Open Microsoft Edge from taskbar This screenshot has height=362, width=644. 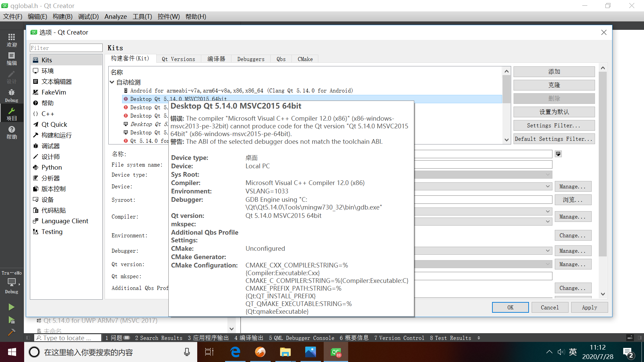235,352
